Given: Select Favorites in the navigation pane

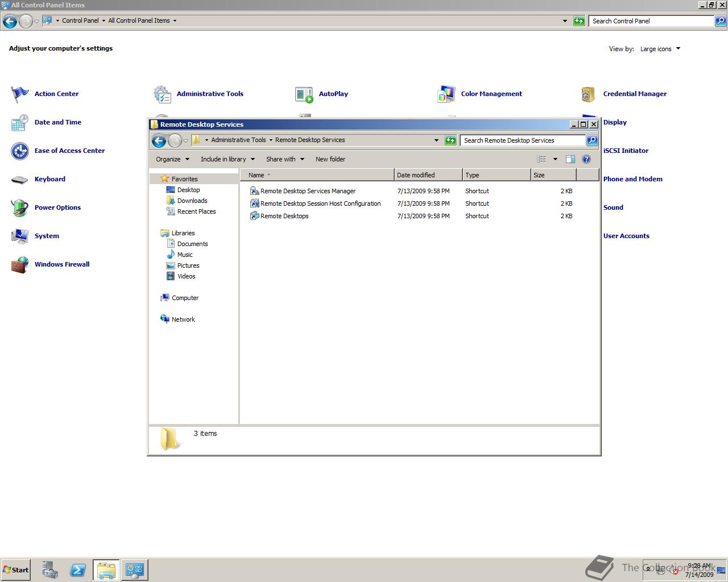Looking at the screenshot, I should coord(184,179).
